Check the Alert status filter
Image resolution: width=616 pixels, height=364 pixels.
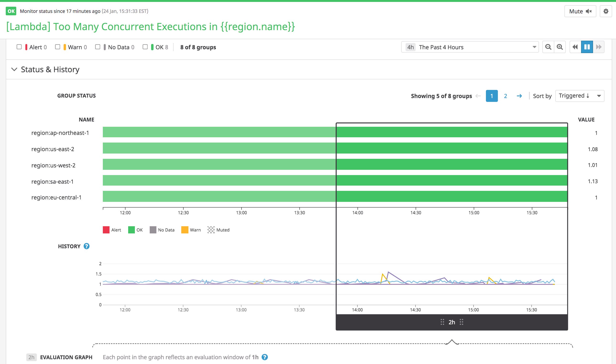tap(19, 47)
